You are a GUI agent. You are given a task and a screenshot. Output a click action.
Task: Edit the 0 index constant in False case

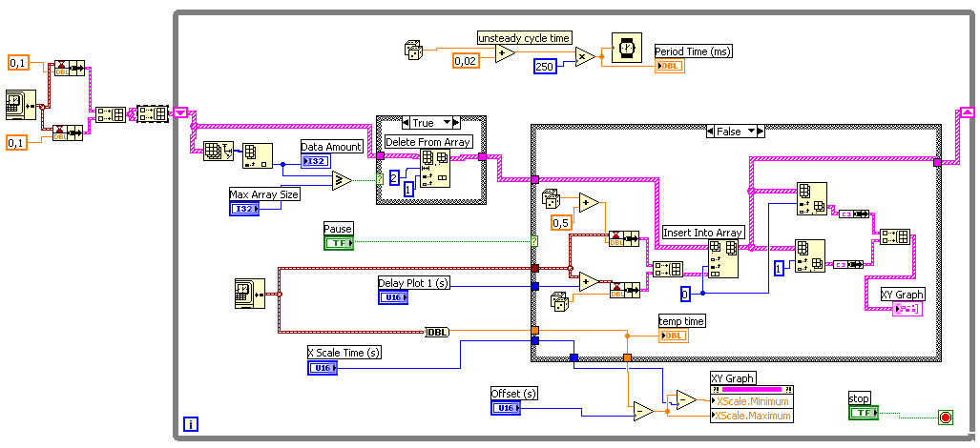686,294
